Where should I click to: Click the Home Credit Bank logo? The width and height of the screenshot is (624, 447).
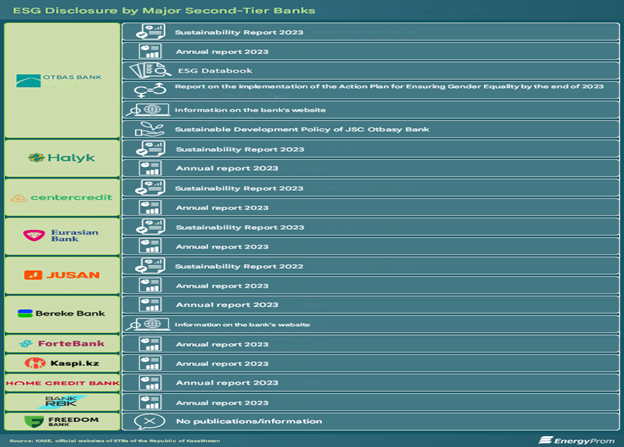pos(62,383)
